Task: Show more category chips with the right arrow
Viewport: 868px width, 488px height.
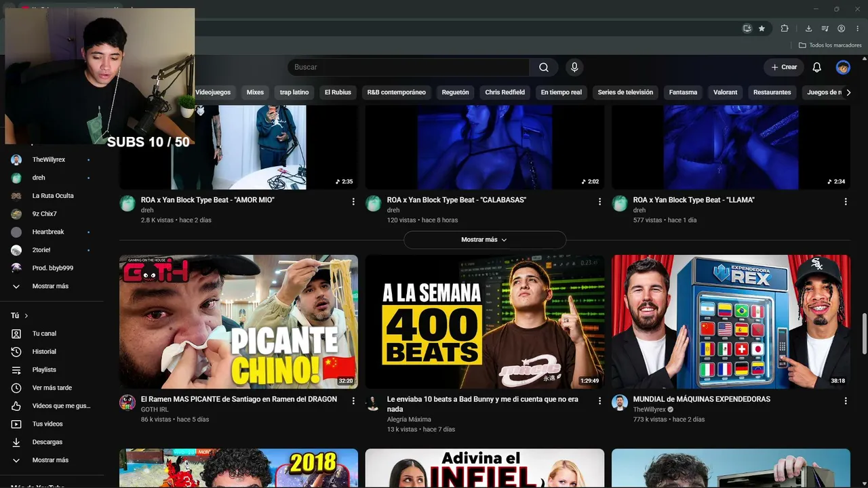Action: coord(848,92)
